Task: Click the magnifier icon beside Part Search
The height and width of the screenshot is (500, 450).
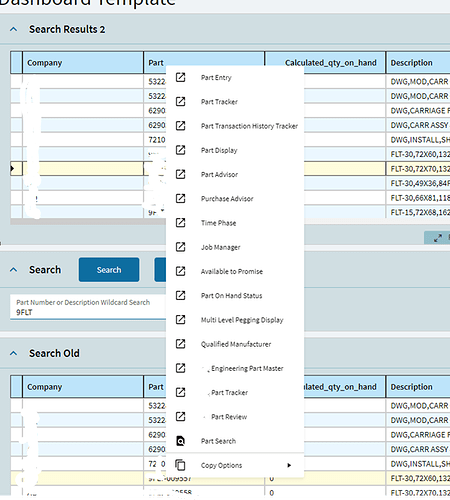Action: (180, 441)
